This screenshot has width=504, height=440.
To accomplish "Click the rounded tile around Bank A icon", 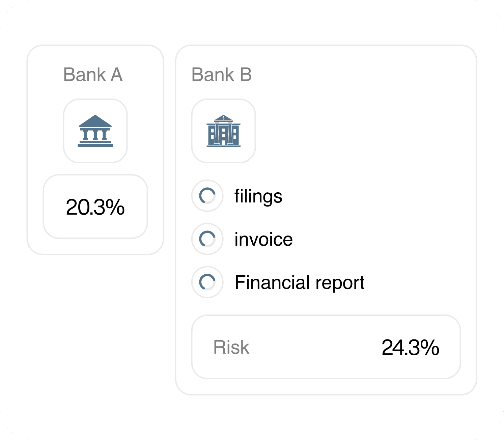I will pyautogui.click(x=95, y=131).
